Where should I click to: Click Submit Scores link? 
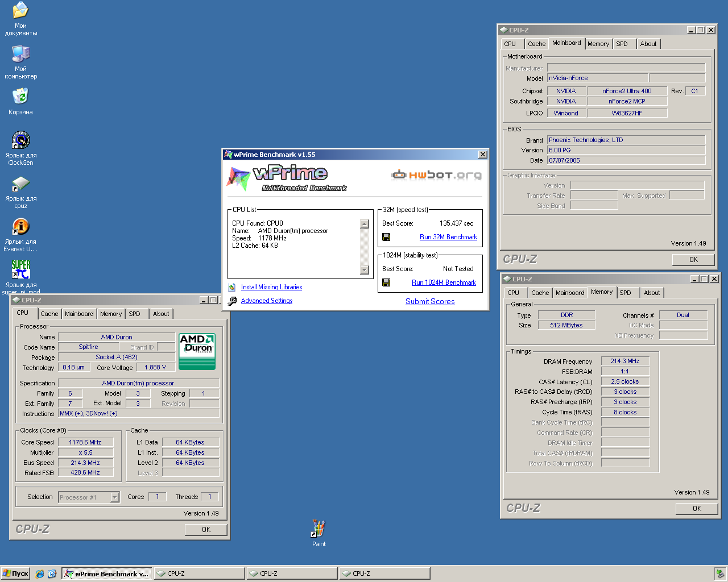tap(430, 302)
